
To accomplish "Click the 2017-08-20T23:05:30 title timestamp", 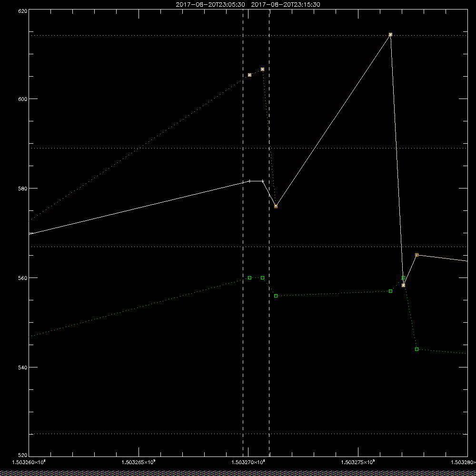I will 210,5.
